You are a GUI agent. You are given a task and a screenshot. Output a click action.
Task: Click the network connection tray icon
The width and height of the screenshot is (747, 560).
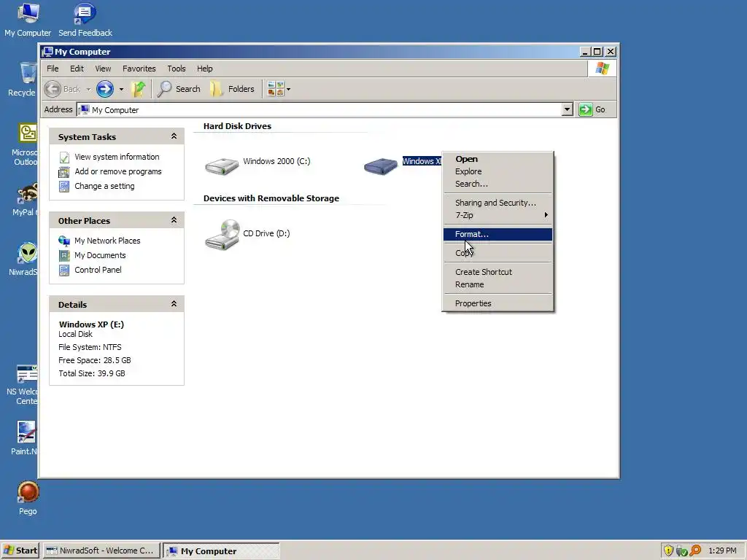(x=681, y=551)
